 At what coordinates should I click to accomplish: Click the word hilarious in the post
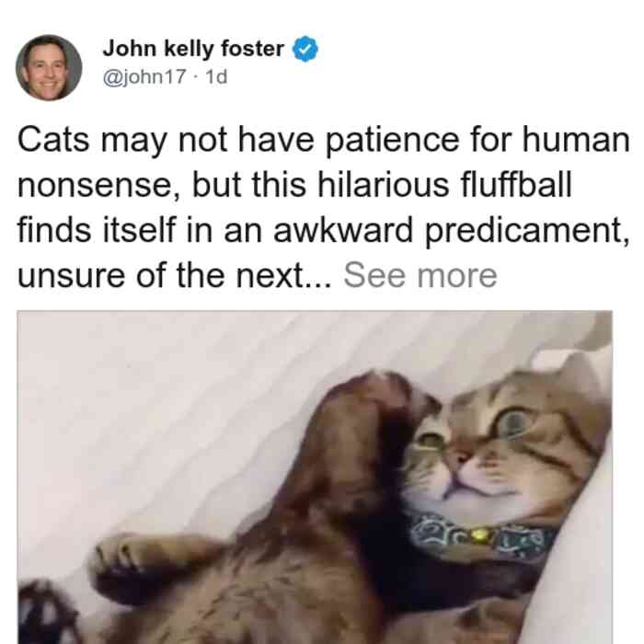[384, 185]
